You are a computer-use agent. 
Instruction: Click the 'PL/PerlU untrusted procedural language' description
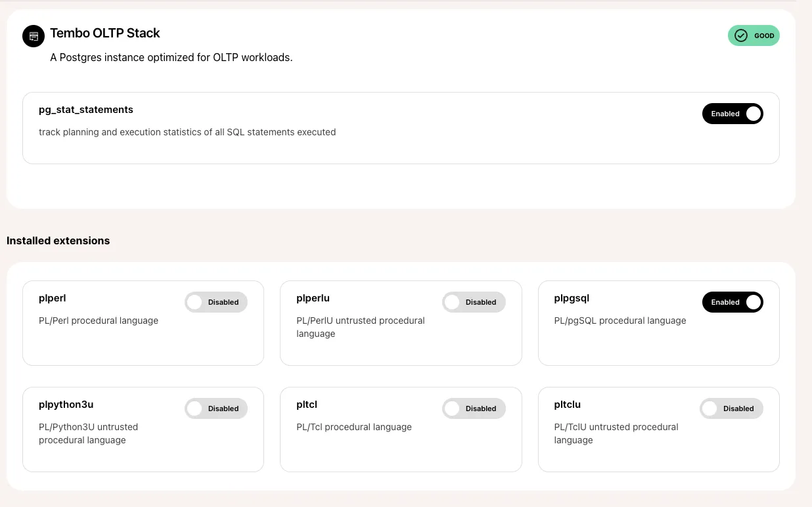(x=361, y=327)
